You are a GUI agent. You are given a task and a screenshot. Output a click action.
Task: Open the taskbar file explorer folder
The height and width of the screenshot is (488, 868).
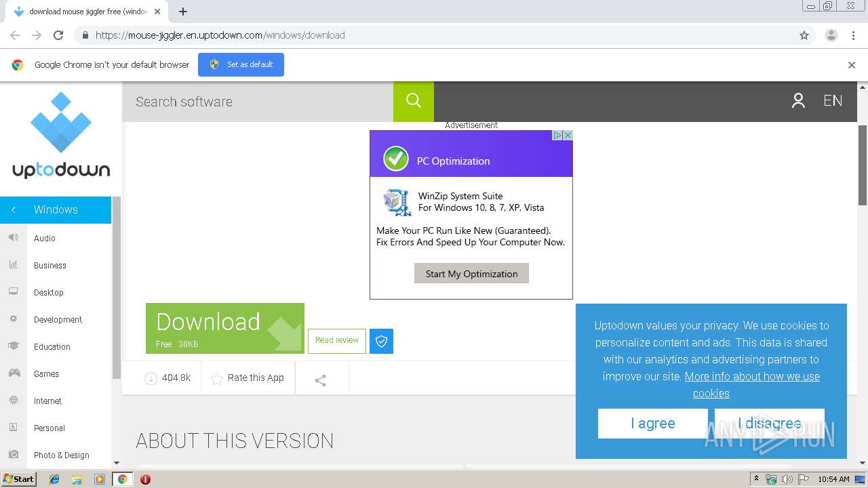pos(77,479)
